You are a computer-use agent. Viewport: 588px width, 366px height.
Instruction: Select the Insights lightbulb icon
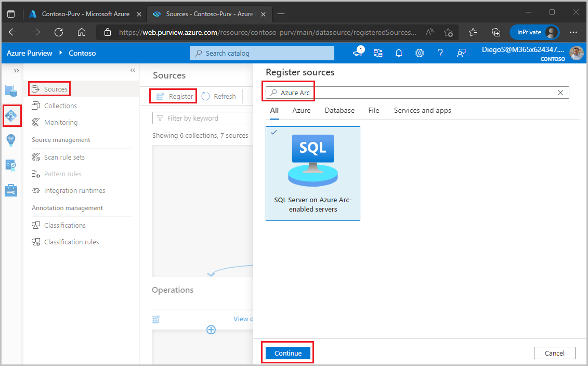tap(11, 140)
